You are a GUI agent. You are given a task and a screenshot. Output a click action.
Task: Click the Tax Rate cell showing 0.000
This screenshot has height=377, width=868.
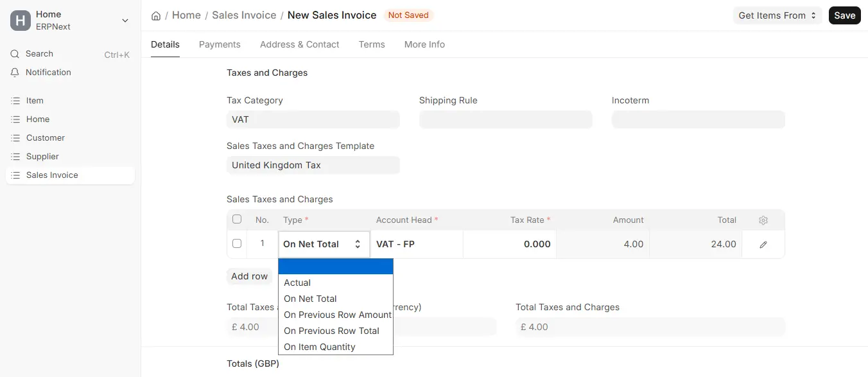coord(510,244)
